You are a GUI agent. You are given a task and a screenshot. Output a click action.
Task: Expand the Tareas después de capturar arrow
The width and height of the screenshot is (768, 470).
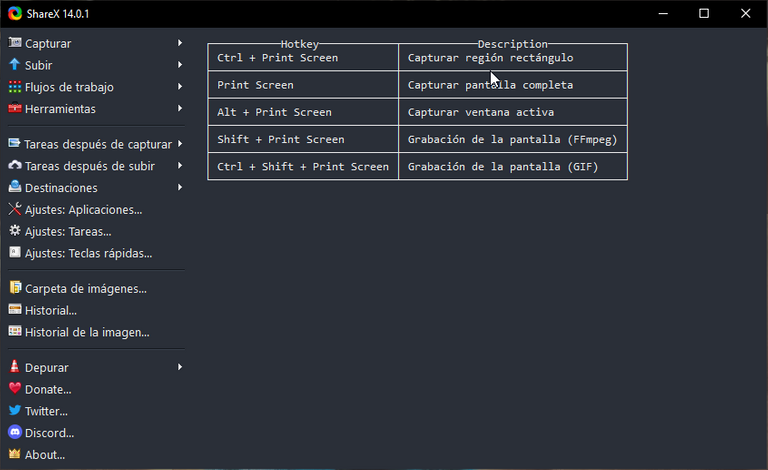[180, 144]
